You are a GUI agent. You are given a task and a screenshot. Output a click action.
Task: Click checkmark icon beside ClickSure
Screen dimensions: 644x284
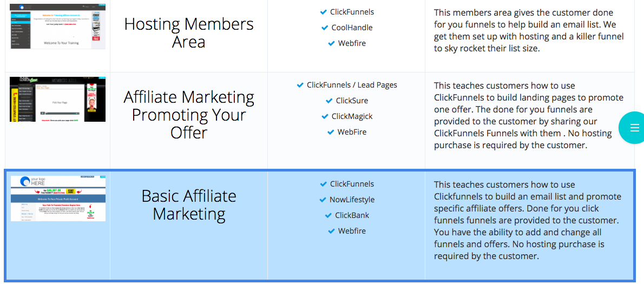pos(329,101)
